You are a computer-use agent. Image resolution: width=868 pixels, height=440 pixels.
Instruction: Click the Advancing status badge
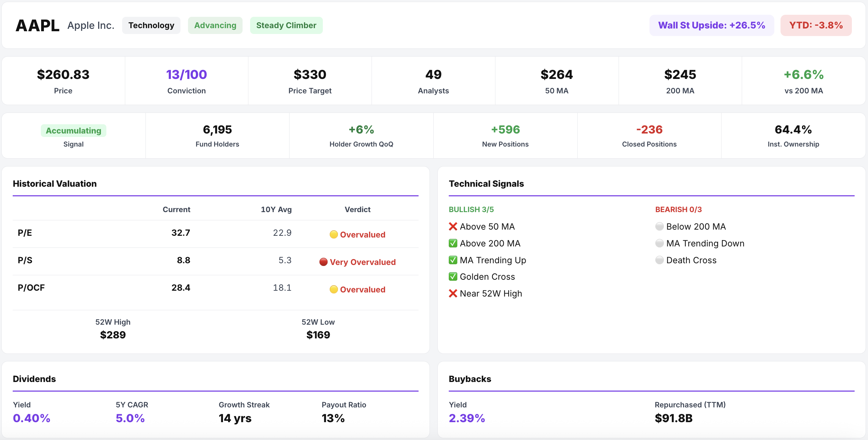[215, 25]
